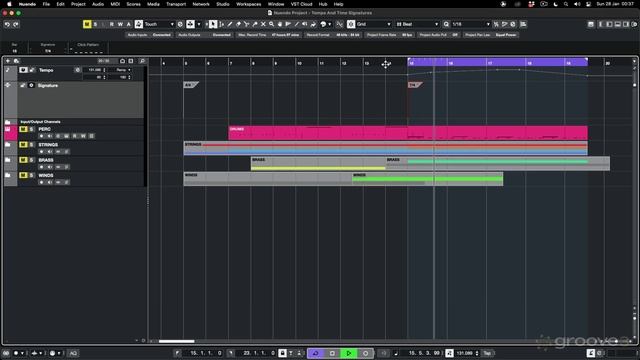The width and height of the screenshot is (640, 360).
Task: Open the WINDS folder track icon
Action: pyautogui.click(x=8, y=175)
